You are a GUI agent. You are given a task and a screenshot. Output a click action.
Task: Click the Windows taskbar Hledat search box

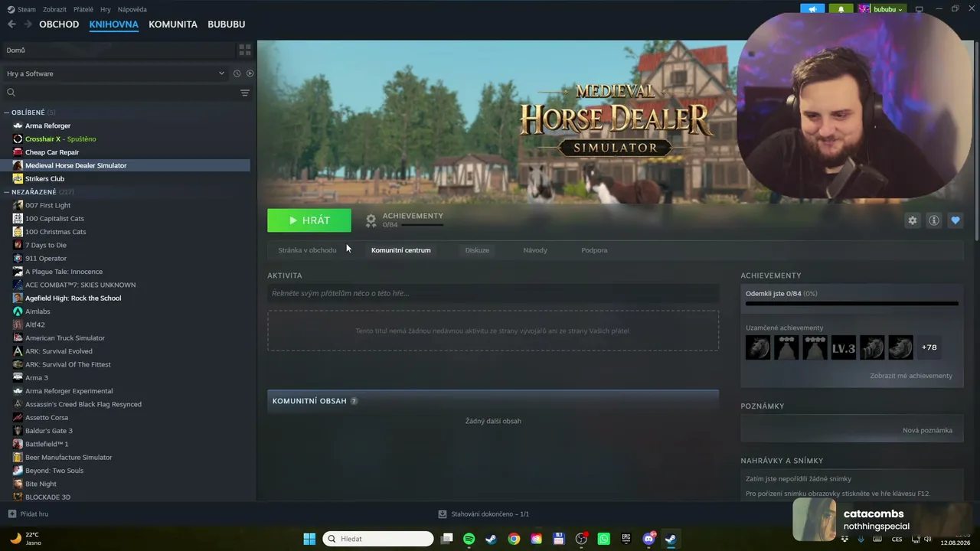coord(378,539)
